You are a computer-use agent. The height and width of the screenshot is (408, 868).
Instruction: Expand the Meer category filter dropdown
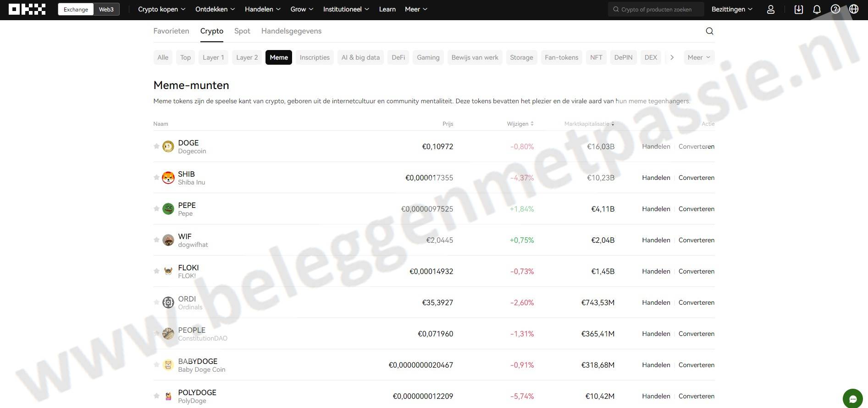[699, 57]
